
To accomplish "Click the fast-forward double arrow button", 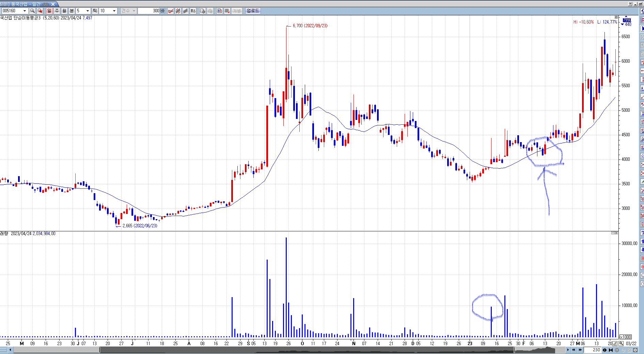I will [580, 350].
